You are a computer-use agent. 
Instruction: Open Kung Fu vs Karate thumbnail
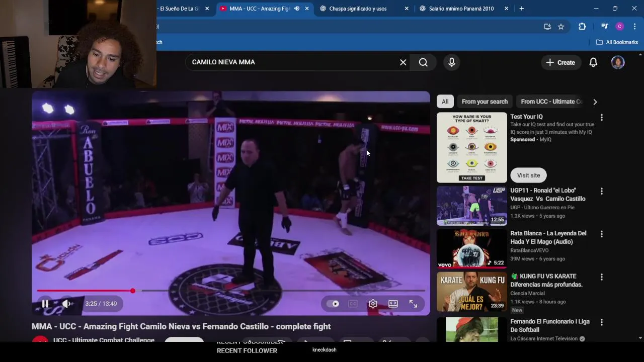coord(472,292)
